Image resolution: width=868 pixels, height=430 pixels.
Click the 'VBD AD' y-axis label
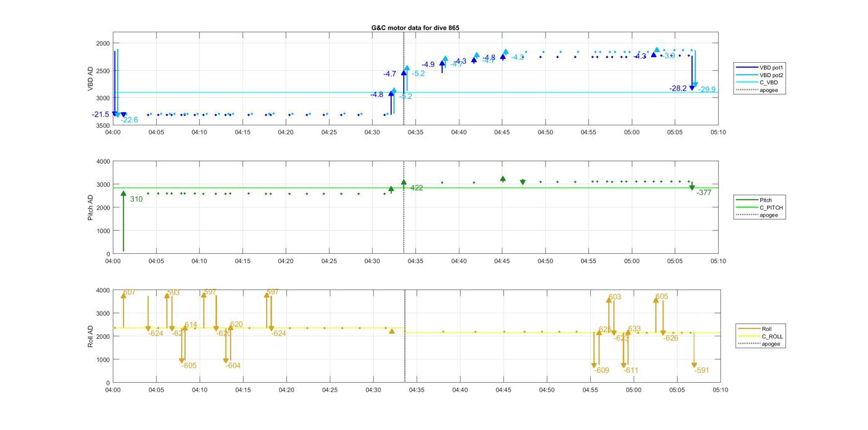pos(91,79)
